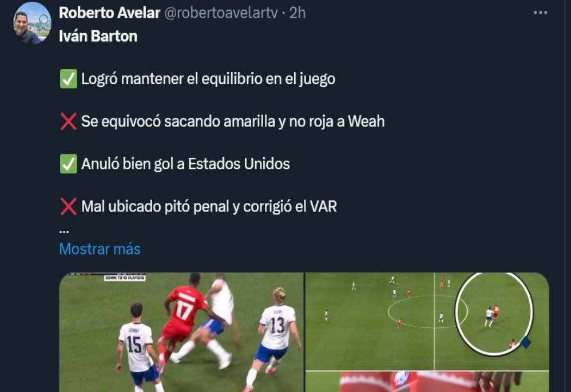
Task: Open the @robertoavelartv handle link
Action: 221,13
